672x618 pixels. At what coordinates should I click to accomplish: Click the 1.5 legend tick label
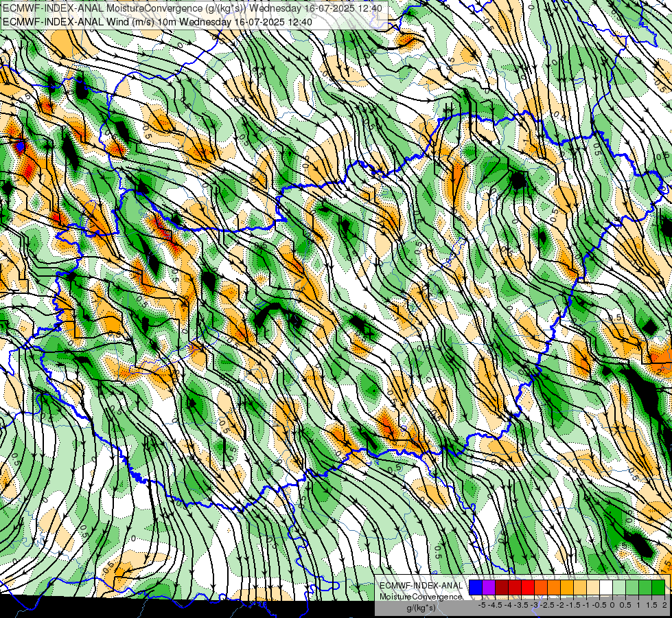pos(651,605)
